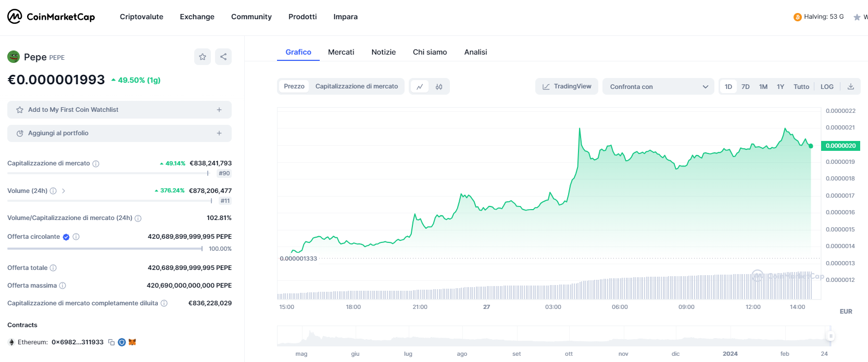Switch to candlestick chart icon
868x362 pixels.
click(439, 87)
